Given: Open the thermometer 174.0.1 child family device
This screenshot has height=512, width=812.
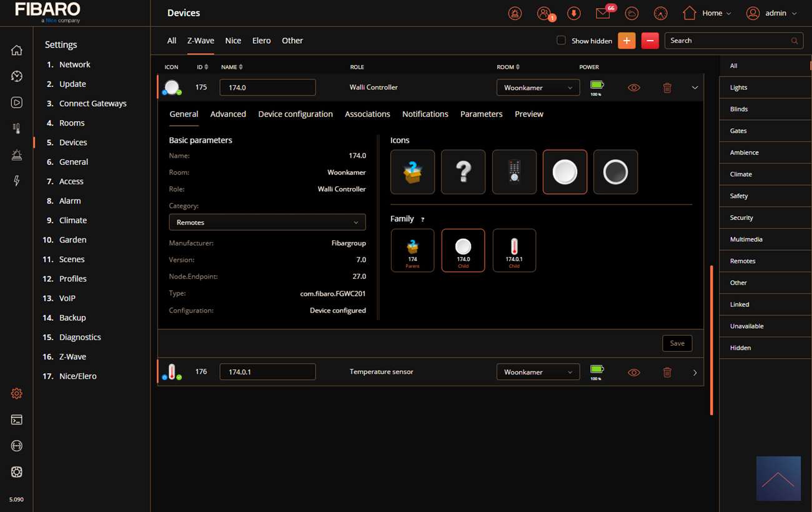Looking at the screenshot, I should (514, 250).
